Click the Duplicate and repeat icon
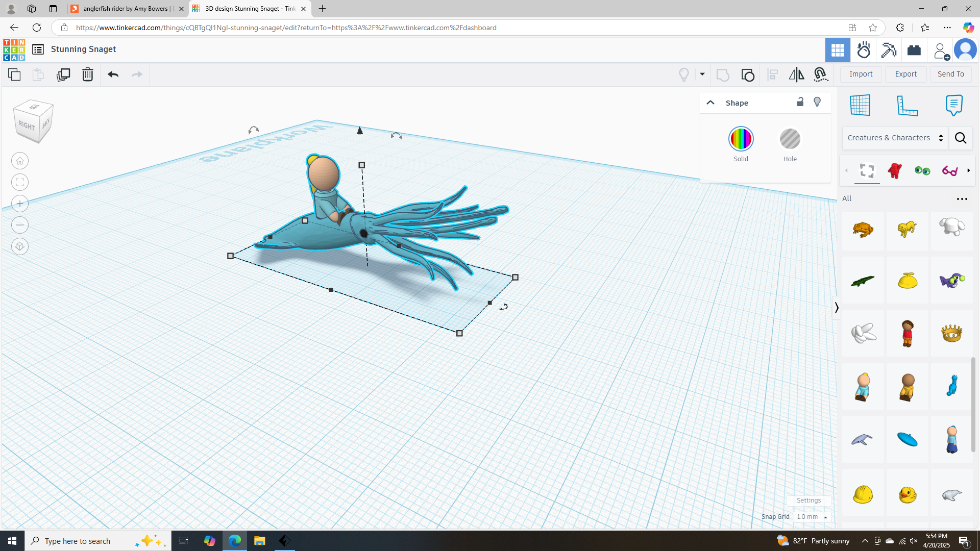980x551 pixels. [63, 74]
